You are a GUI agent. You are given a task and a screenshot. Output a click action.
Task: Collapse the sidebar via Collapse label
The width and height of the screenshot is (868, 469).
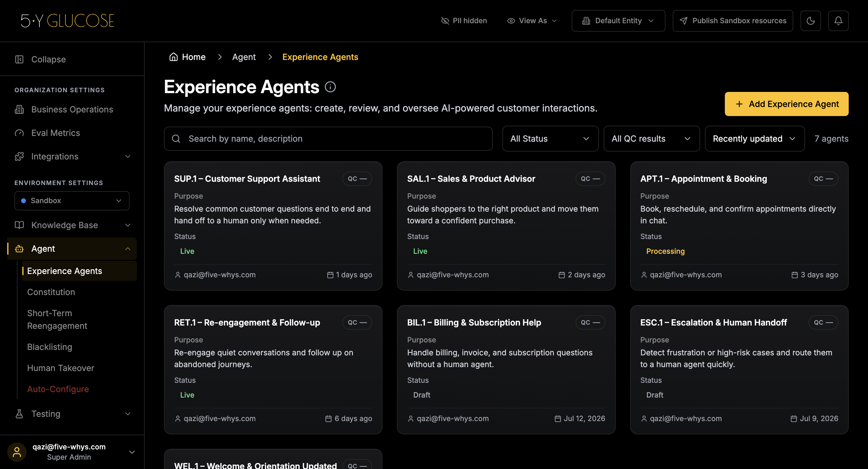(x=49, y=59)
